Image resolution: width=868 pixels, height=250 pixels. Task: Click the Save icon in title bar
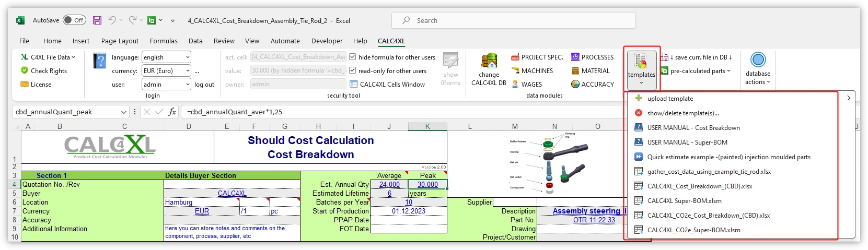tap(97, 20)
